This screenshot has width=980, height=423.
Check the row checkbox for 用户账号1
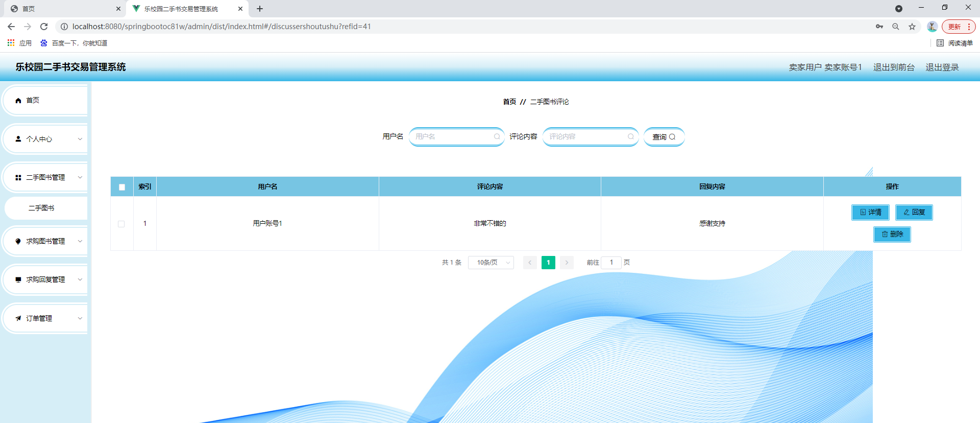point(121,224)
